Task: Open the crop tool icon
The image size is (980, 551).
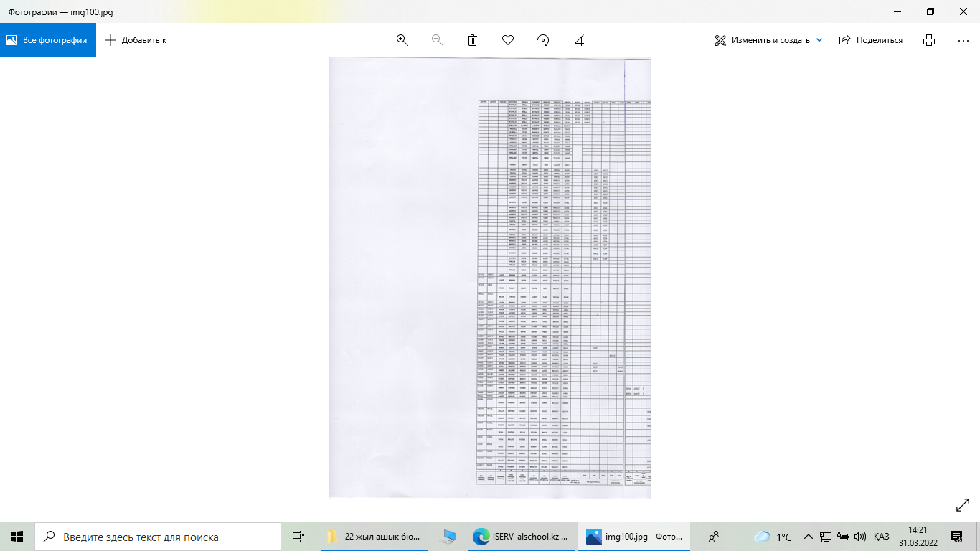Action: coord(578,40)
